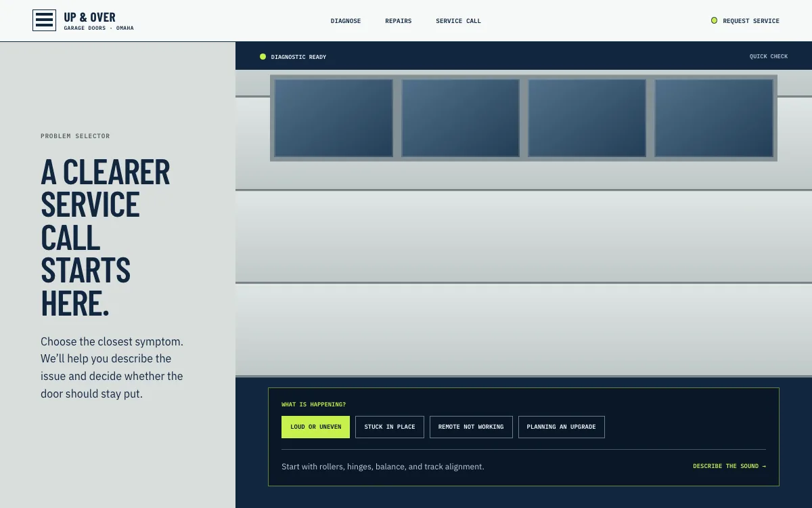Click the Request Service button

point(745,21)
